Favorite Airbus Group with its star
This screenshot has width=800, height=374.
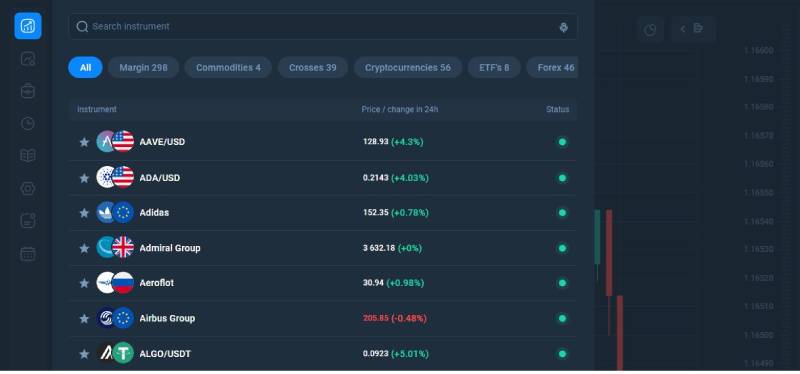point(84,318)
